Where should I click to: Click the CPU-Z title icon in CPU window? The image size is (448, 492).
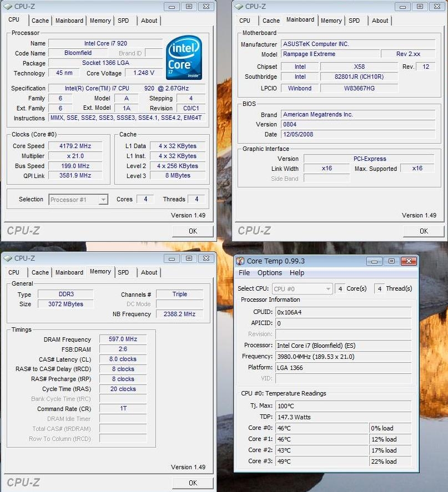[x=8, y=6]
